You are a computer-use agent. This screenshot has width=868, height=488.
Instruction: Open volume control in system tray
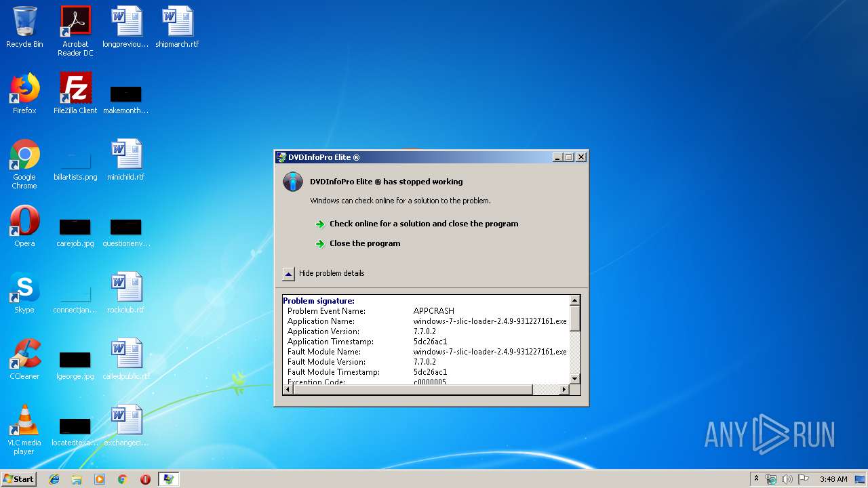tap(787, 479)
